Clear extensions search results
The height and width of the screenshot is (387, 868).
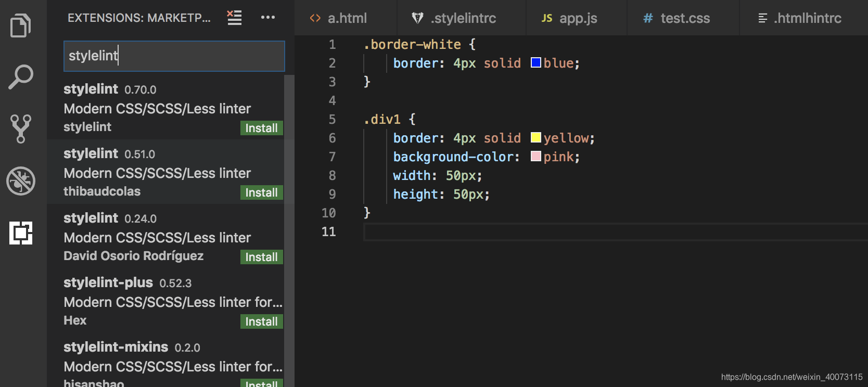[x=234, y=18]
